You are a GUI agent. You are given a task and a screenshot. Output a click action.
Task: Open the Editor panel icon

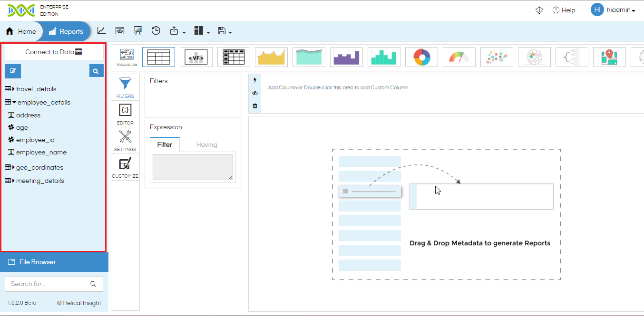[125, 114]
